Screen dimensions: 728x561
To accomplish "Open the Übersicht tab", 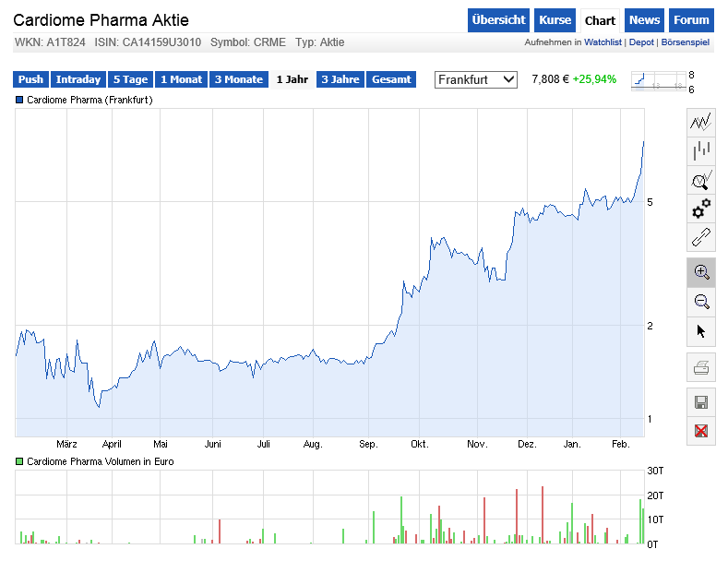I will click(498, 20).
